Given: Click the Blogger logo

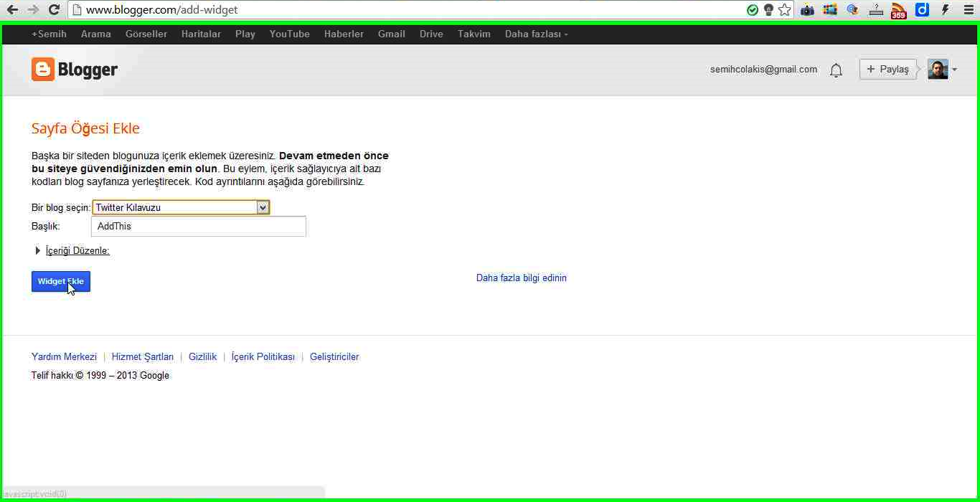Looking at the screenshot, I should pos(75,70).
